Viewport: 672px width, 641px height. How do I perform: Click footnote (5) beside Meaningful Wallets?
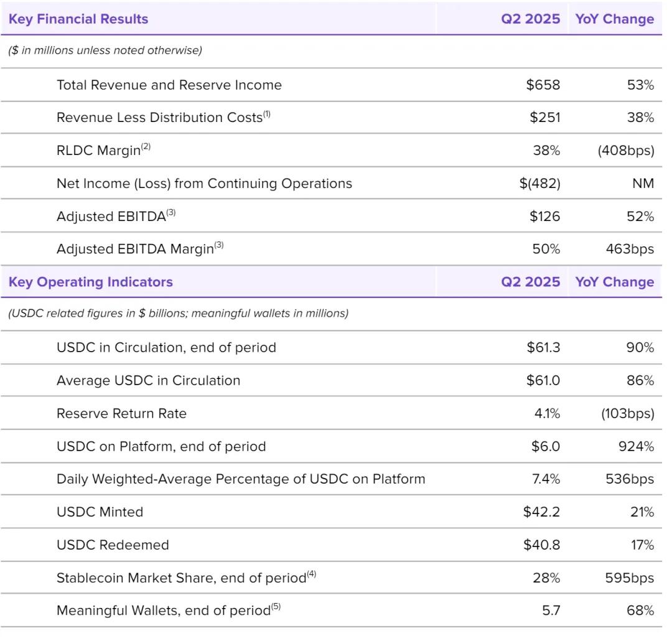275,607
